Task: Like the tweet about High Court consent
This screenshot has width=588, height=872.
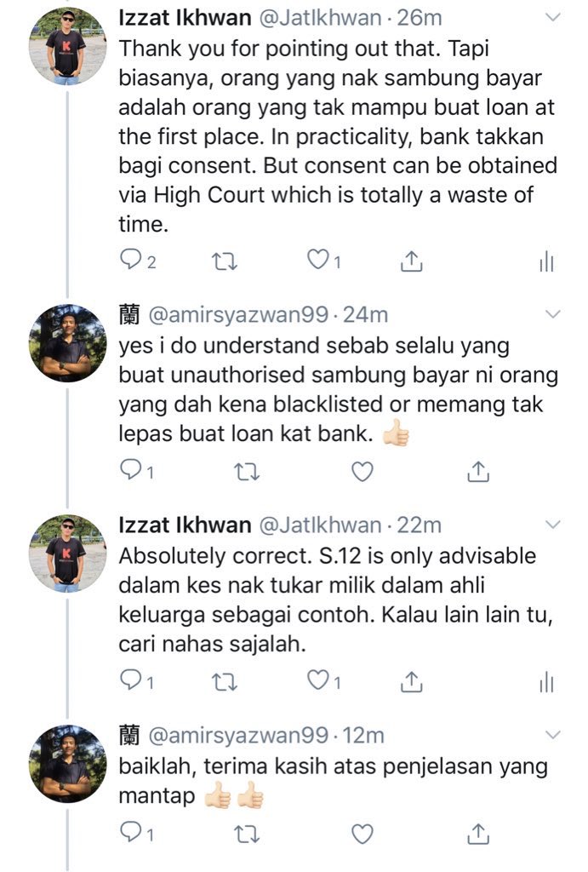Action: [x=318, y=260]
